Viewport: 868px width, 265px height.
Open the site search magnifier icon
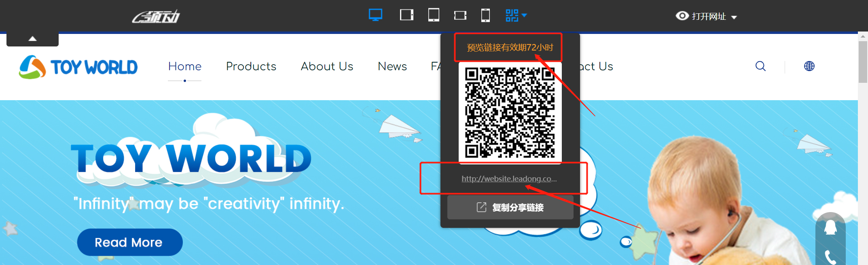coord(760,66)
